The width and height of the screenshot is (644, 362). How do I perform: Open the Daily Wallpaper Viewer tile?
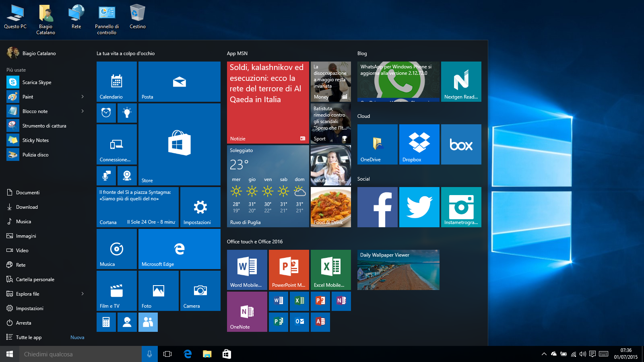point(398,270)
